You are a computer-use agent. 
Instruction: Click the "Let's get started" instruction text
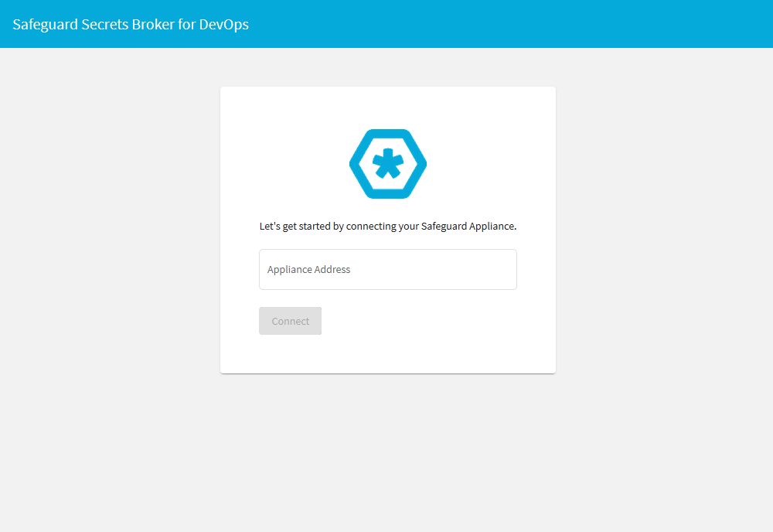tap(387, 227)
